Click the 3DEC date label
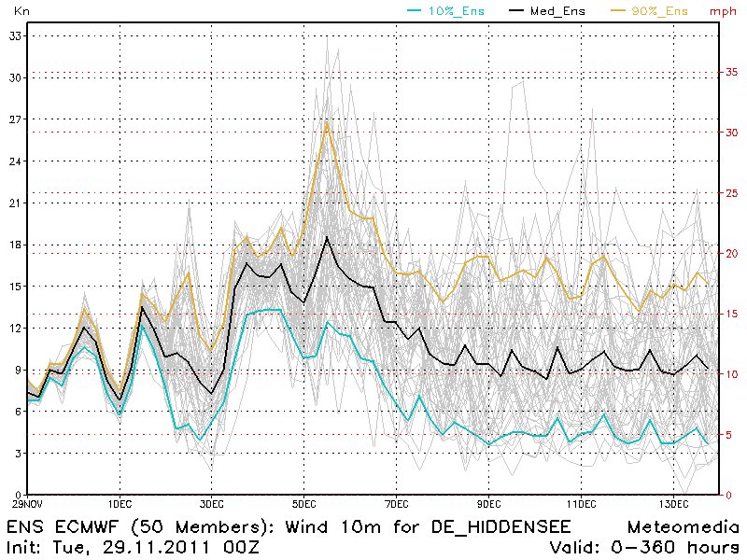The height and width of the screenshot is (560, 747). (x=212, y=504)
